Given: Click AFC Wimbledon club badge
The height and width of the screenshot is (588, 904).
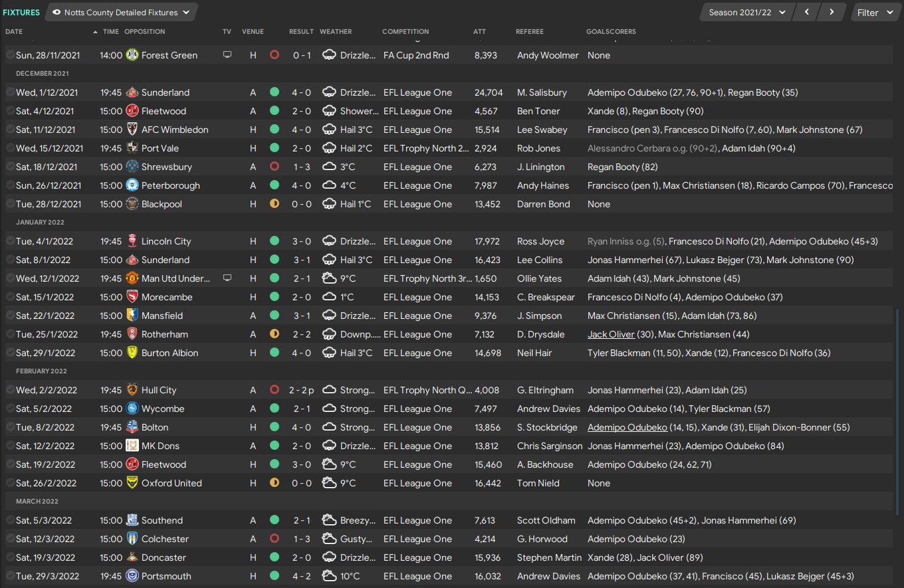Looking at the screenshot, I should click(x=132, y=130).
